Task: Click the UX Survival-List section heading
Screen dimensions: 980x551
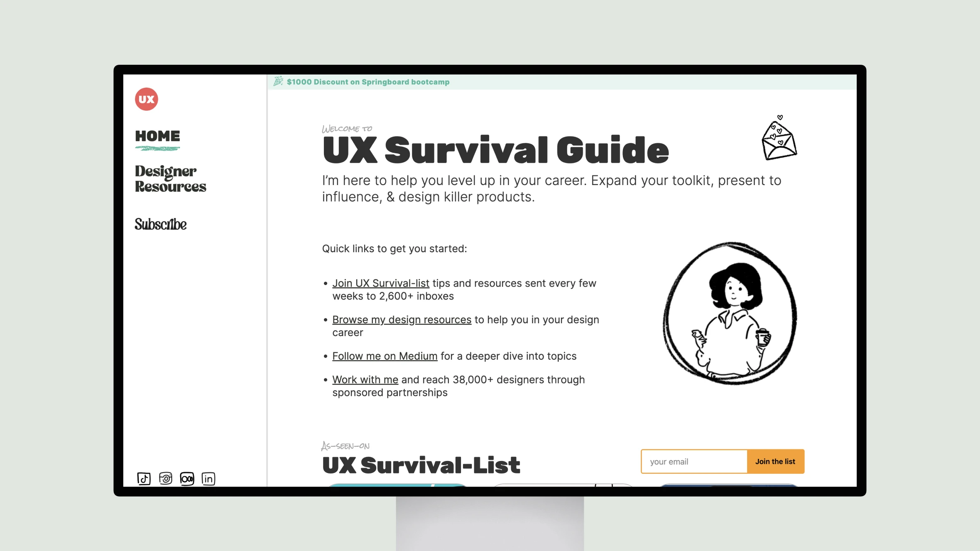Action: 421,464
